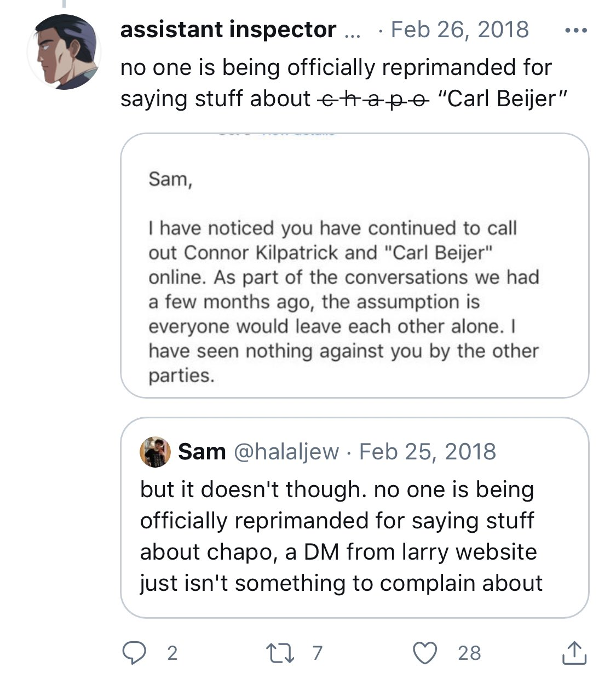Select the tweet text about Carl Beijer
Viewport: 616px width, 685px height.
click(344, 83)
